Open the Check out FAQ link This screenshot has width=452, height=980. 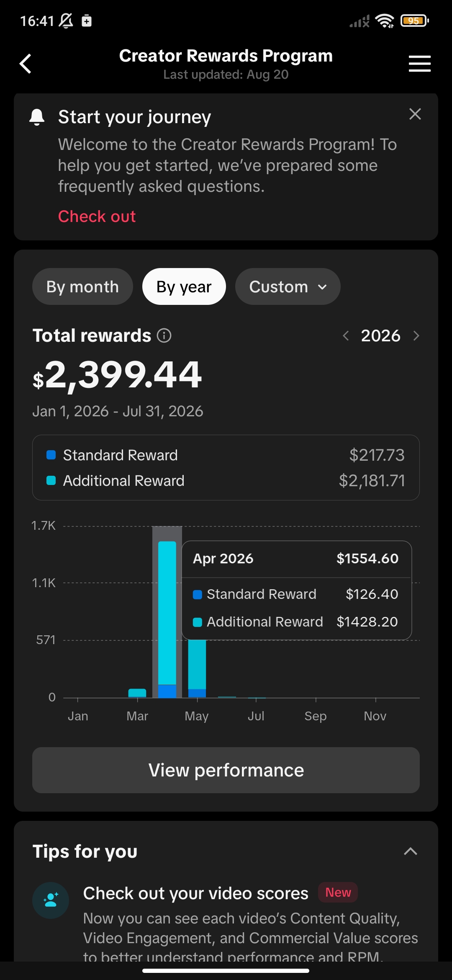[x=97, y=217]
